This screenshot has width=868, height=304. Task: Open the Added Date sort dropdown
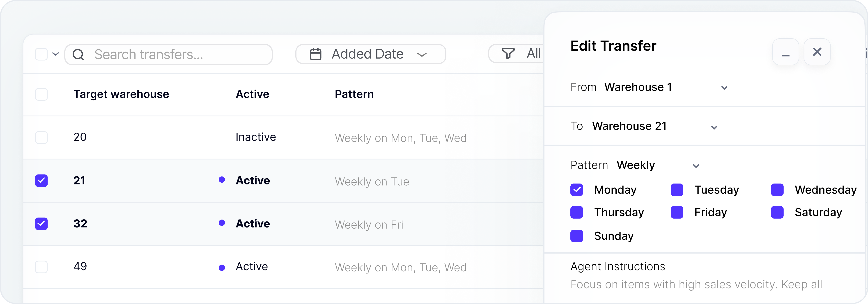[422, 54]
